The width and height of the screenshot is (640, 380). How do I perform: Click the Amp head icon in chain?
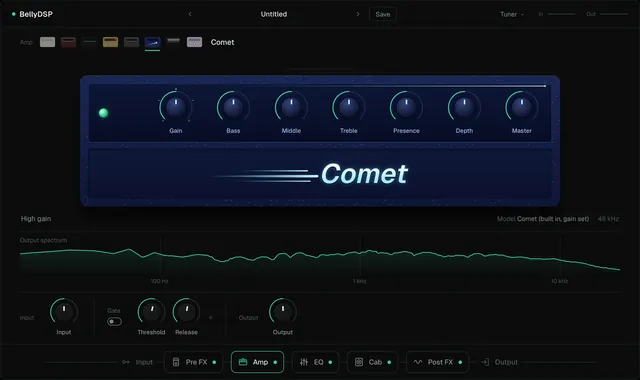(x=243, y=362)
